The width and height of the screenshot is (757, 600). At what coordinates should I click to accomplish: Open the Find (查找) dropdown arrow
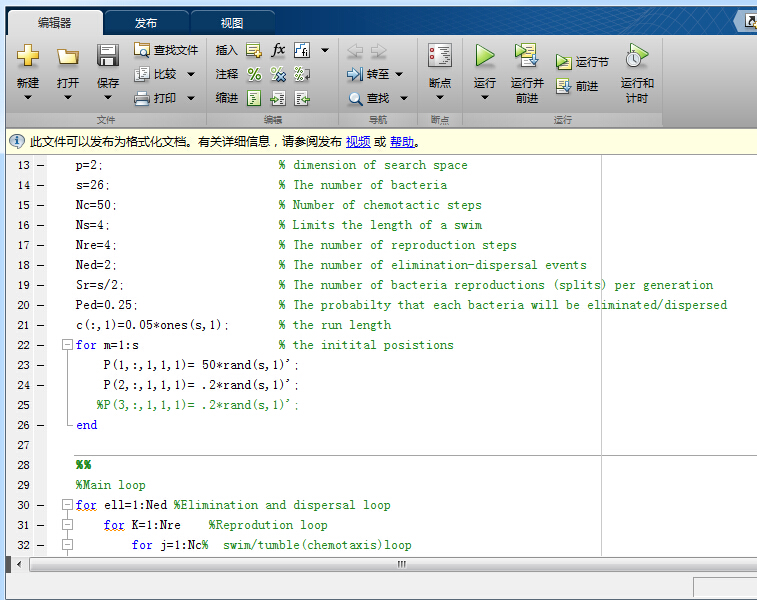click(x=404, y=98)
